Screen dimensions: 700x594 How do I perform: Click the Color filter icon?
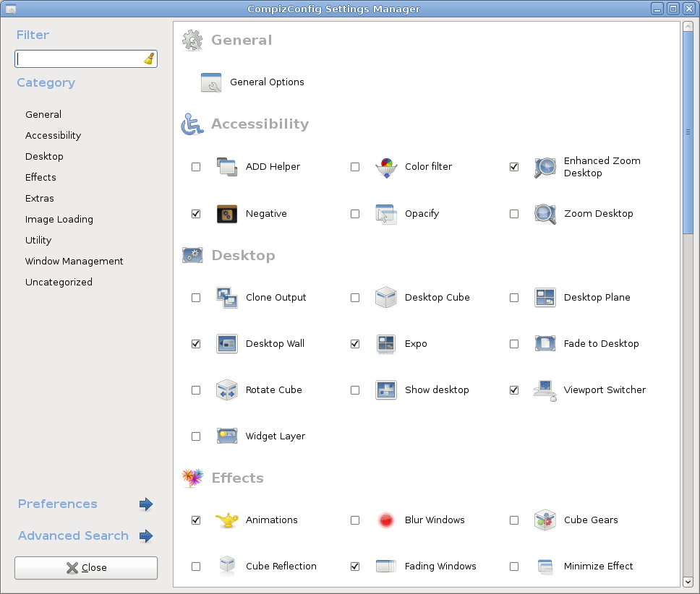[385, 166]
